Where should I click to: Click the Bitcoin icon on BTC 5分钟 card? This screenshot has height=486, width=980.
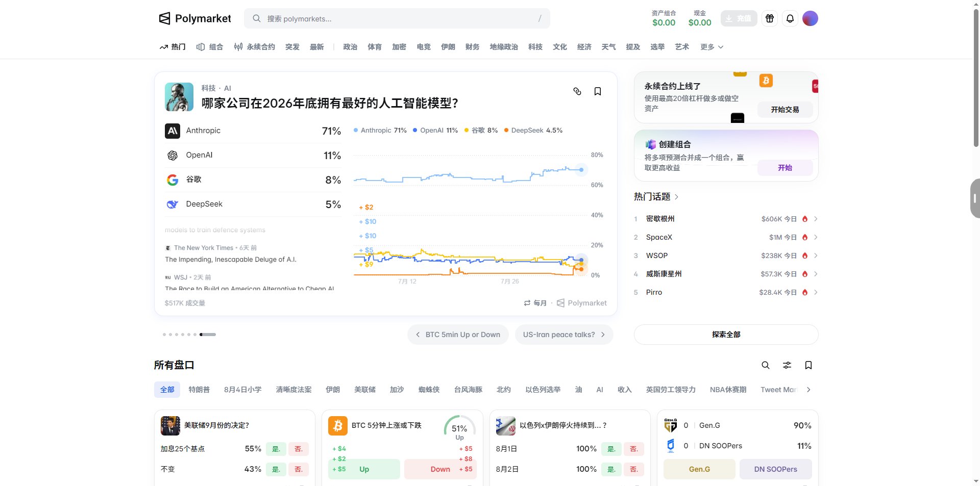(x=338, y=426)
